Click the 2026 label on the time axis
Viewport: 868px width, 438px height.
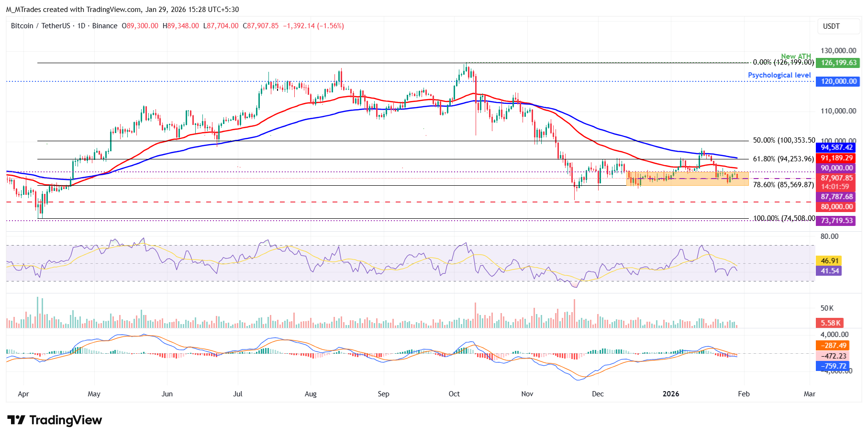pos(671,394)
